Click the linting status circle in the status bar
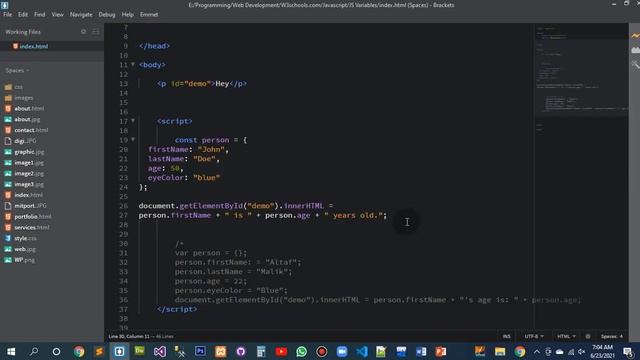The width and height of the screenshot is (640, 360). click(x=588, y=336)
